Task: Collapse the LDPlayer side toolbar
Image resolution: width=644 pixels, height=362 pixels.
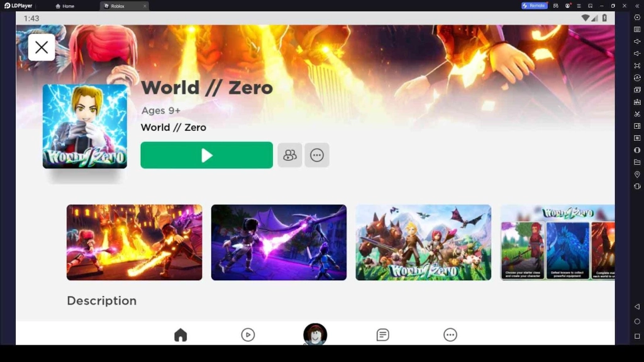Action: point(637,6)
